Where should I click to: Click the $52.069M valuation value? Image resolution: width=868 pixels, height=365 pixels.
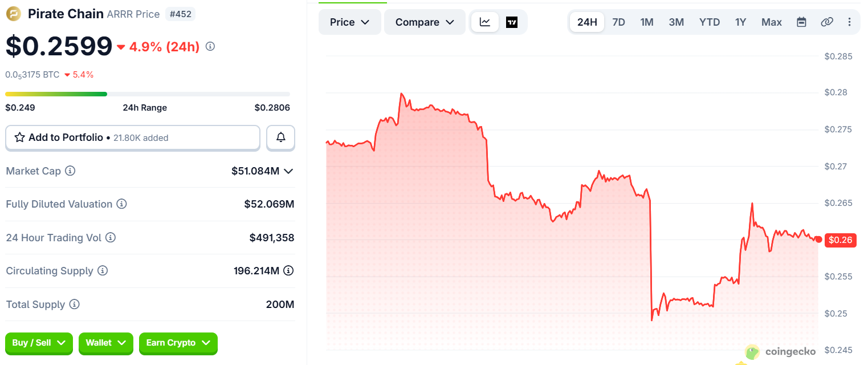[x=269, y=204]
